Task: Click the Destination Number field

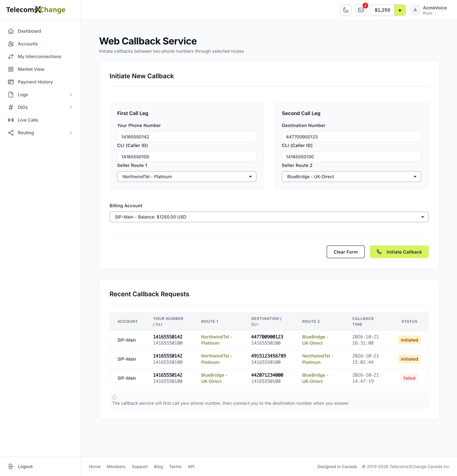Action: [x=351, y=137]
